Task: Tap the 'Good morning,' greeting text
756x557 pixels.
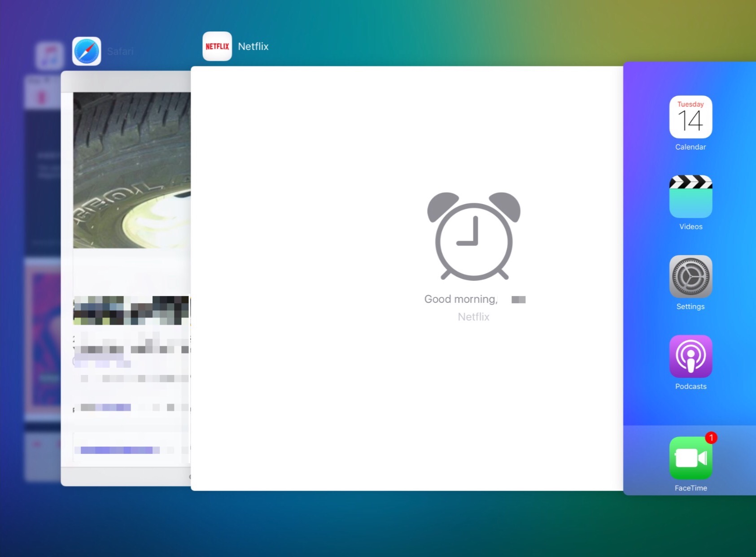Action: click(x=461, y=299)
